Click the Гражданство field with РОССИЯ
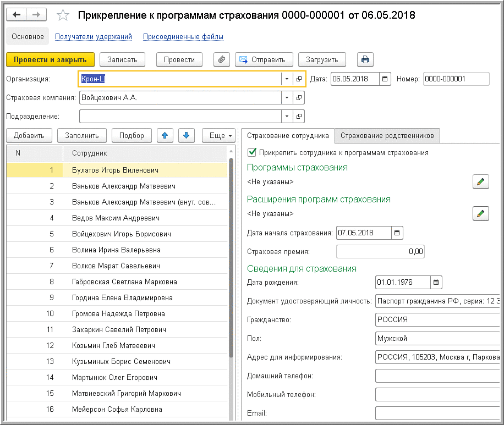The width and height of the screenshot is (504, 425). point(437,319)
